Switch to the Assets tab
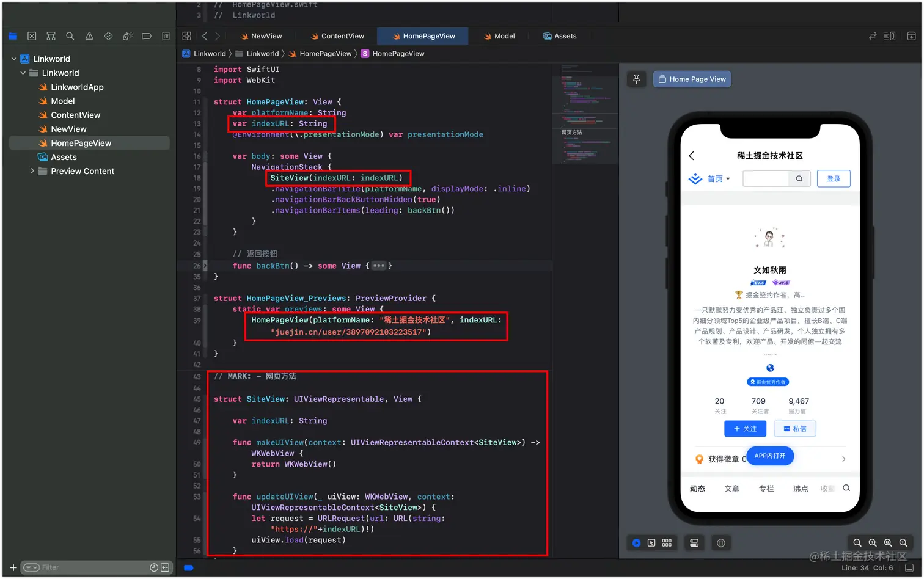924x579 pixels. point(560,36)
